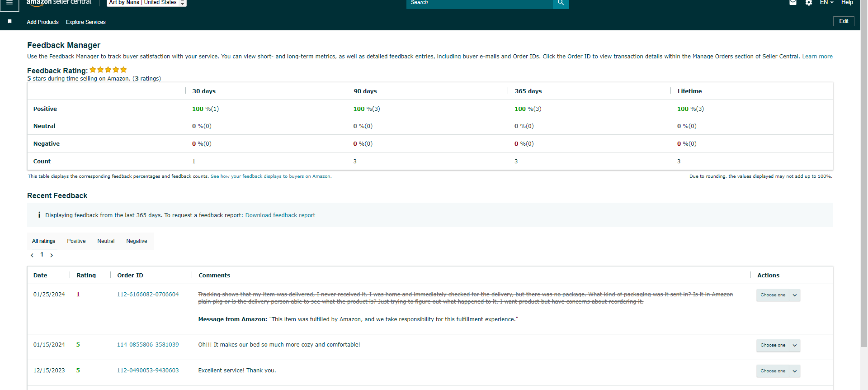
Task: Open the settings gear icon
Action: click(x=809, y=3)
